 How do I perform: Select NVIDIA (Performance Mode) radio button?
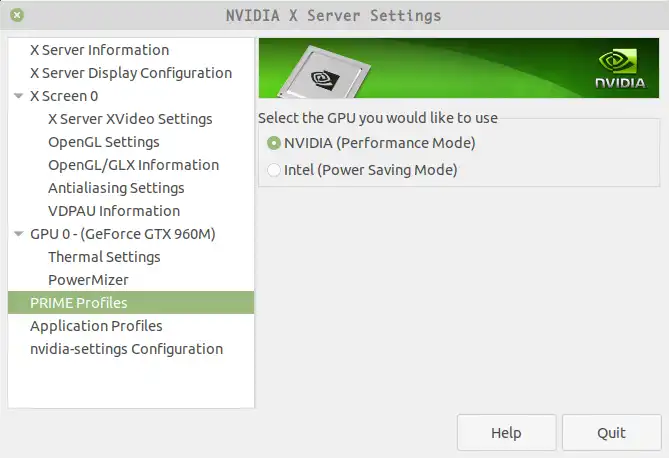[274, 143]
